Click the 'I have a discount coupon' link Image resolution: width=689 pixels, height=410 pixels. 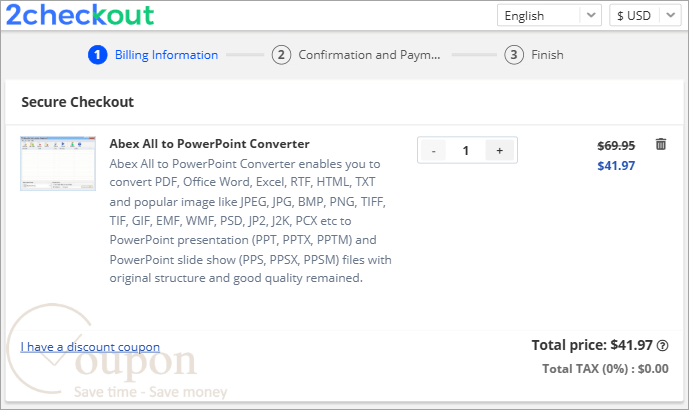tap(90, 347)
